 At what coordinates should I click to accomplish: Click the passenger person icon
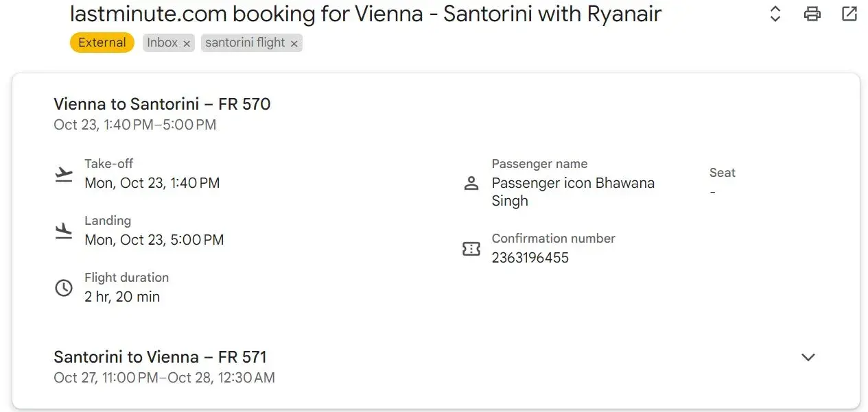tap(471, 184)
